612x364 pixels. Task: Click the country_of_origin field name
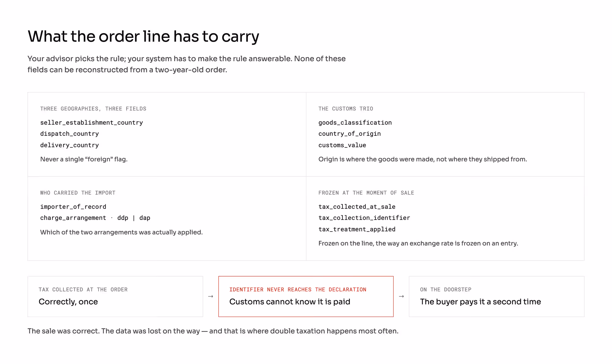click(x=349, y=134)
